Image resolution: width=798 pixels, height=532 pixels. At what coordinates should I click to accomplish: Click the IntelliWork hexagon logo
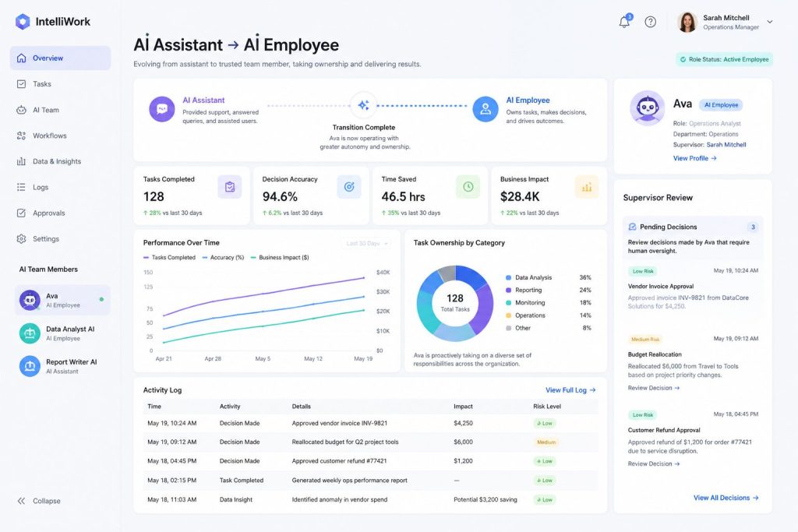pyautogui.click(x=23, y=21)
